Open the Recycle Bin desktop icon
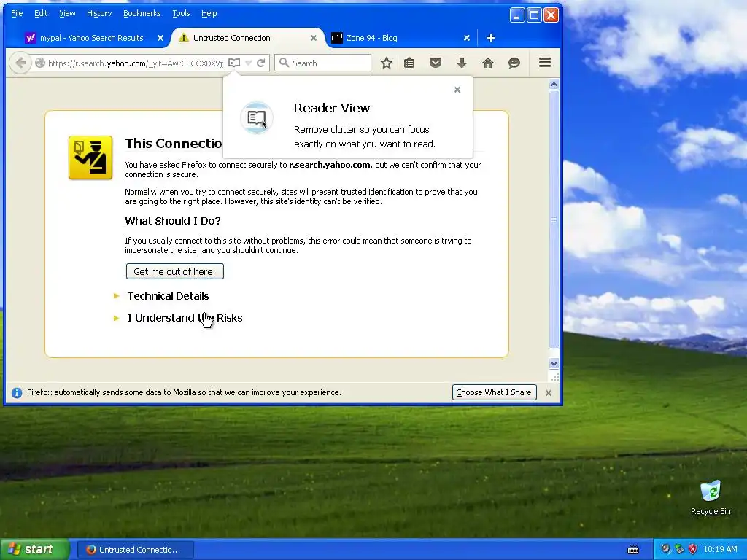 coord(711,497)
